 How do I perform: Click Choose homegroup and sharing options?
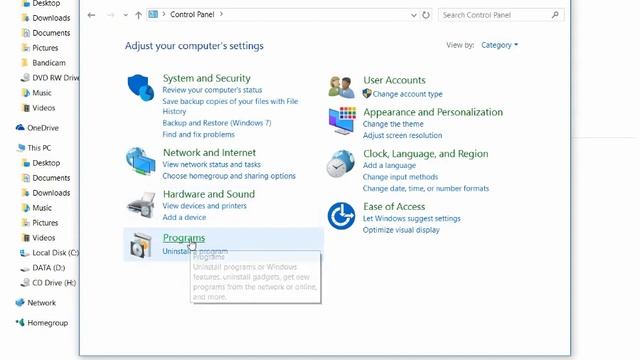click(229, 176)
